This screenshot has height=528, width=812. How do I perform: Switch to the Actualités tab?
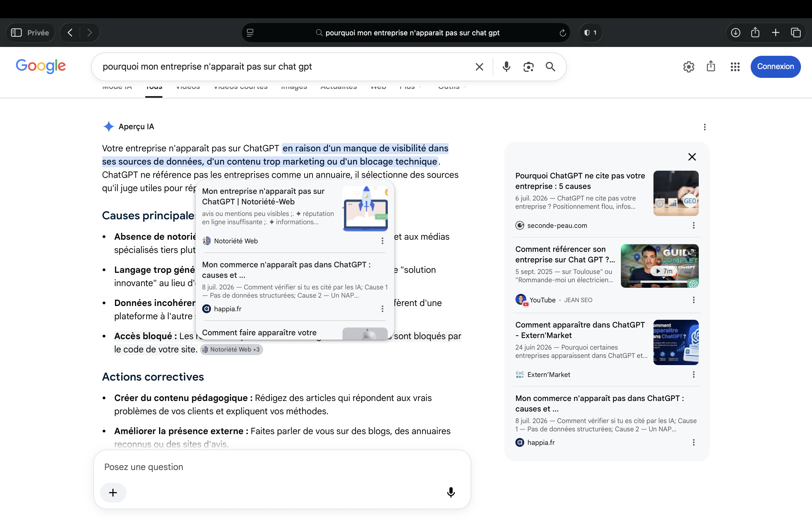tap(338, 87)
